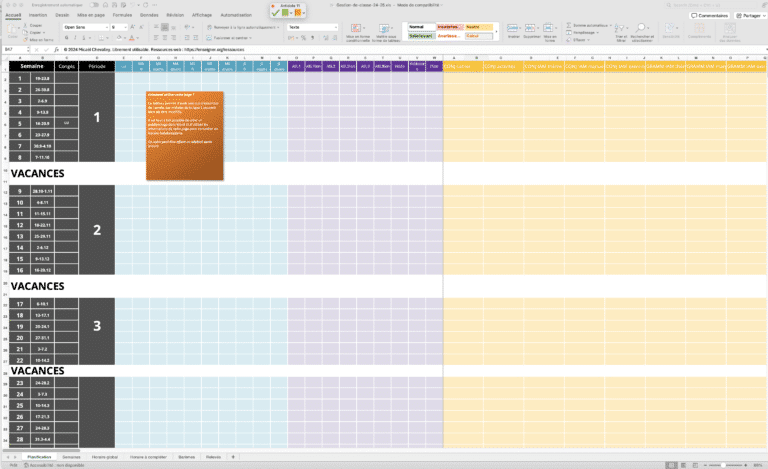Viewport: 768px width, 469px height.
Task: Open the Mise en page ribbon tab
Action: point(91,15)
